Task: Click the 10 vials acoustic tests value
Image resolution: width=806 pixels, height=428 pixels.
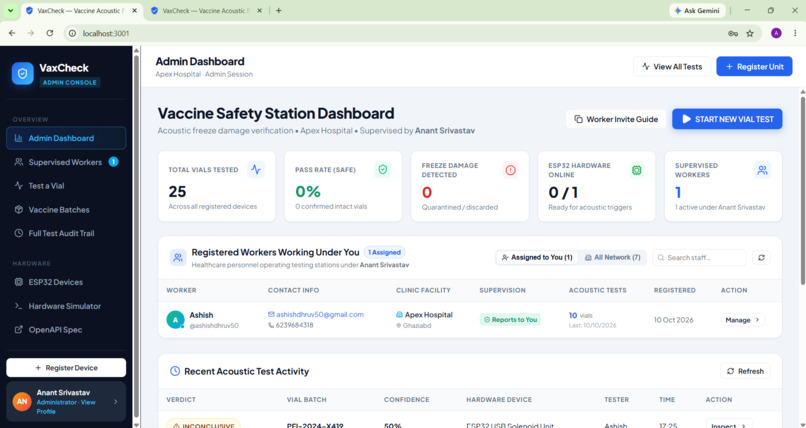Action: (x=580, y=315)
